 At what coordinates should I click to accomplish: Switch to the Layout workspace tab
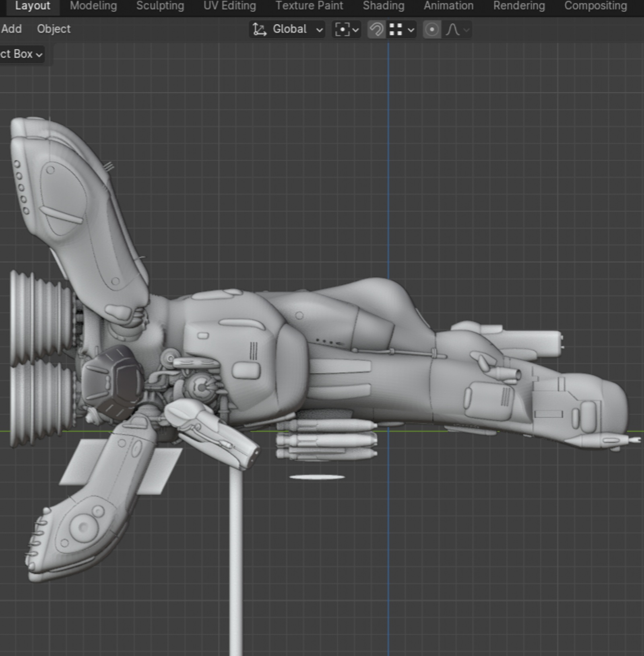tap(33, 6)
